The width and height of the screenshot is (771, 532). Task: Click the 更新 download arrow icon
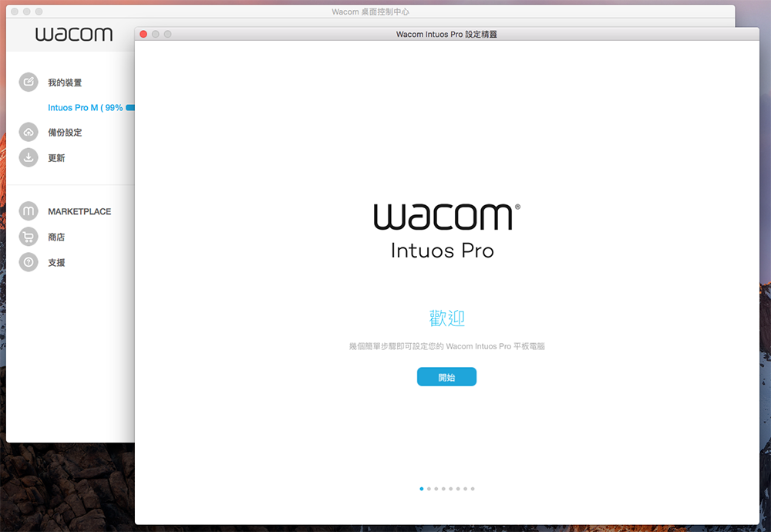tap(29, 157)
